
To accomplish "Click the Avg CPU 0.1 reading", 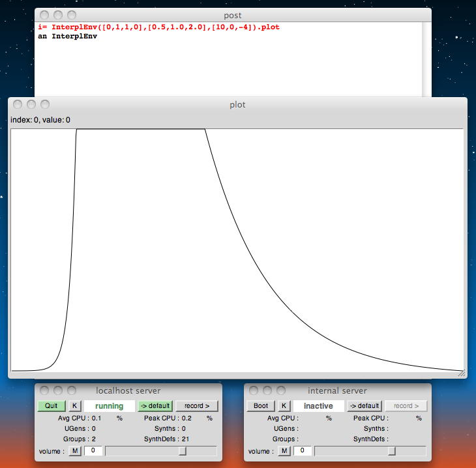I will 97,418.
